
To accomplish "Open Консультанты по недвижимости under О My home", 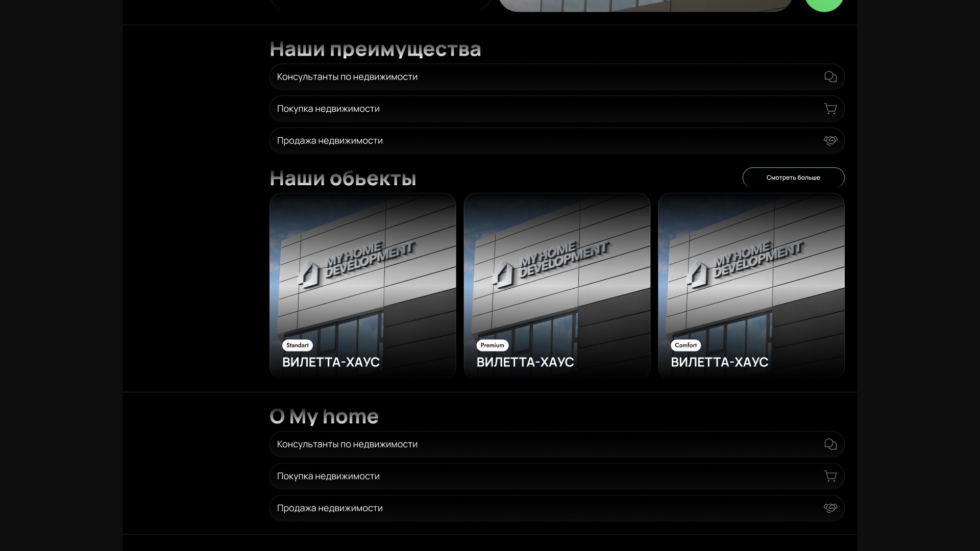I will point(347,444).
